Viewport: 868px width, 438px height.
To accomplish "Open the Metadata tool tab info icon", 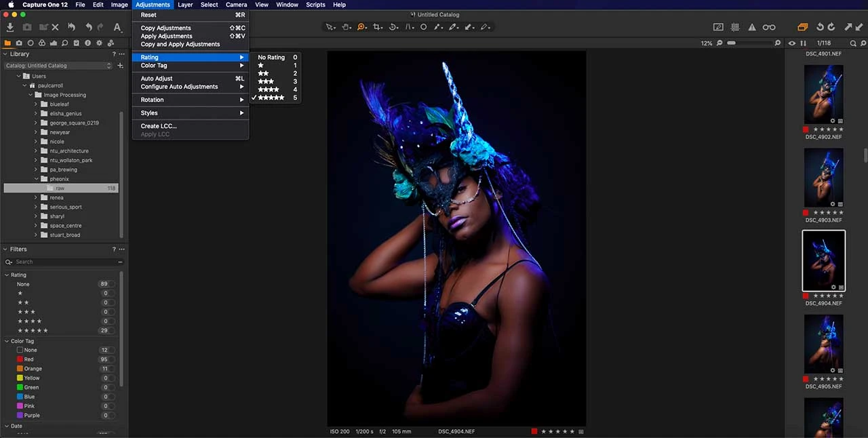I will click(x=88, y=43).
